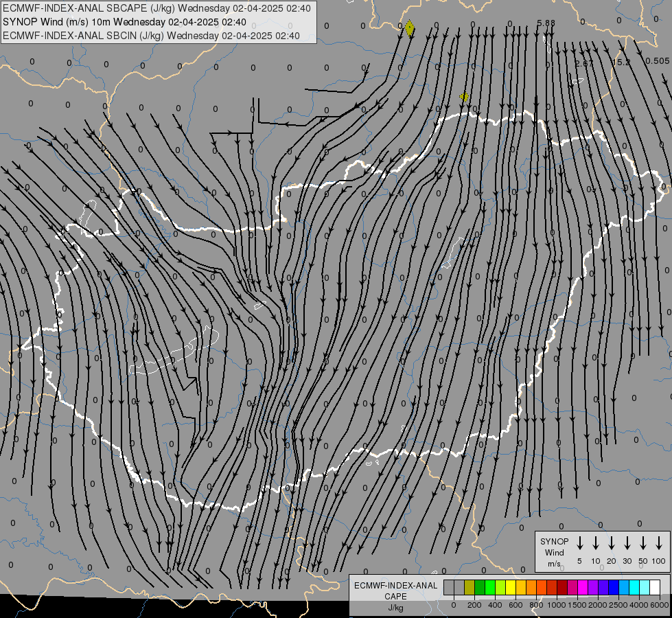
Task: Select the bright cyan CAPE legend swatch
Action: point(635,588)
